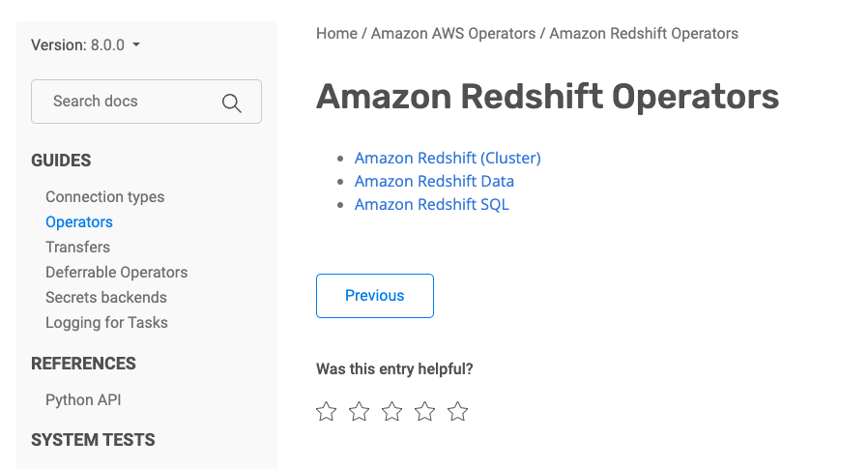Rate the entry four stars
Screen dimensions: 868x469
click(x=424, y=411)
